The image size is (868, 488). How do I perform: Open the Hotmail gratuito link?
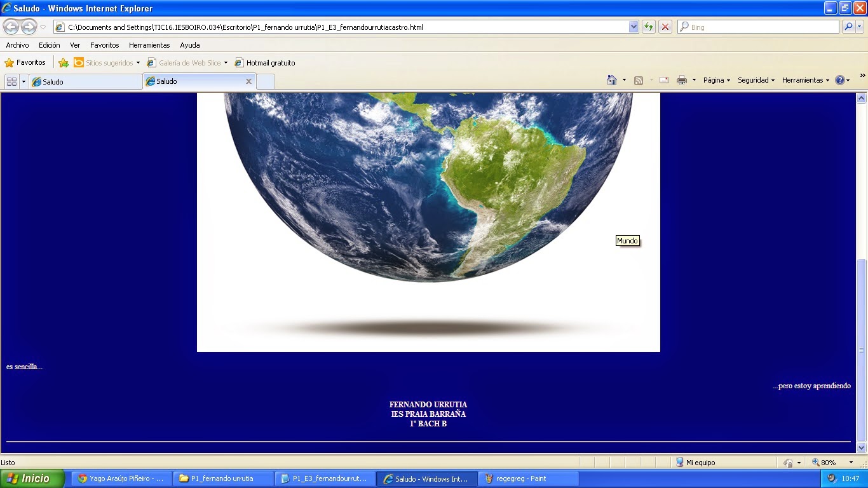[265, 63]
